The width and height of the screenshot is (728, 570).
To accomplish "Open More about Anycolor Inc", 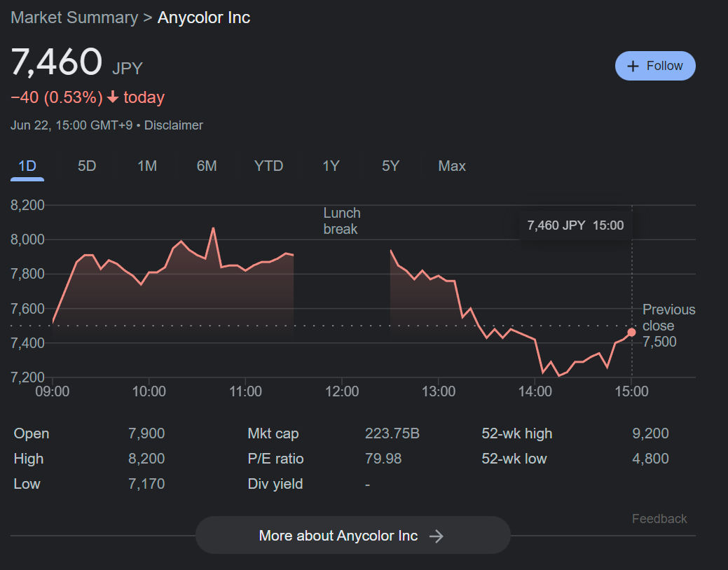I will coord(353,535).
